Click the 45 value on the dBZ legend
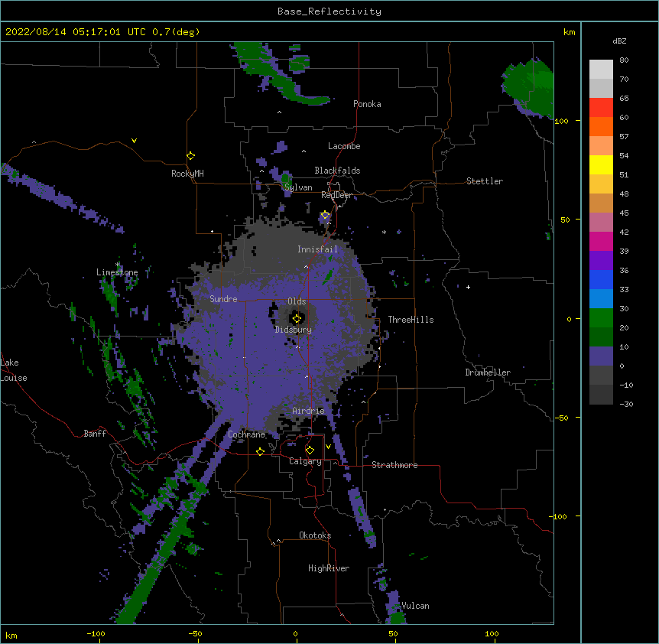Image resolution: width=659 pixels, height=644 pixels. pos(624,213)
